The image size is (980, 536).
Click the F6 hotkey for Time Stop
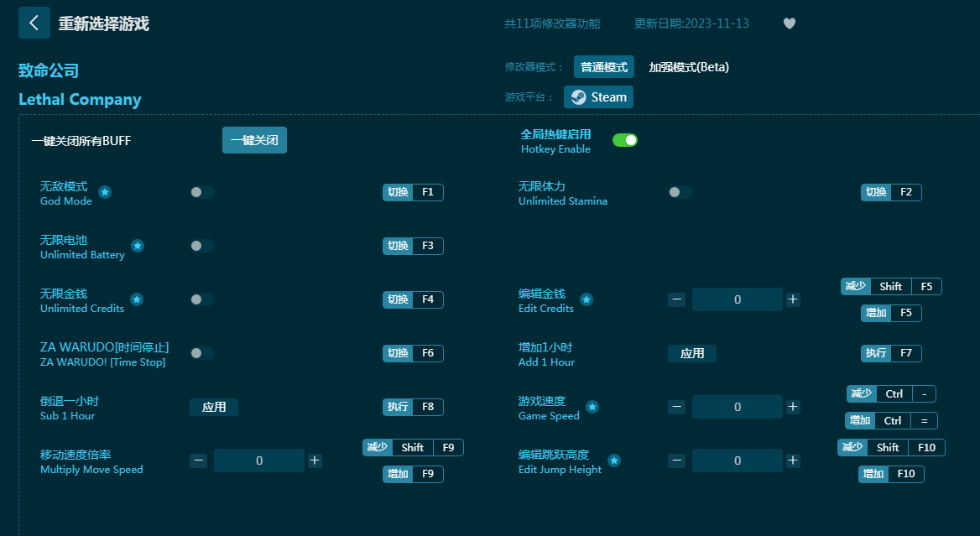413,353
